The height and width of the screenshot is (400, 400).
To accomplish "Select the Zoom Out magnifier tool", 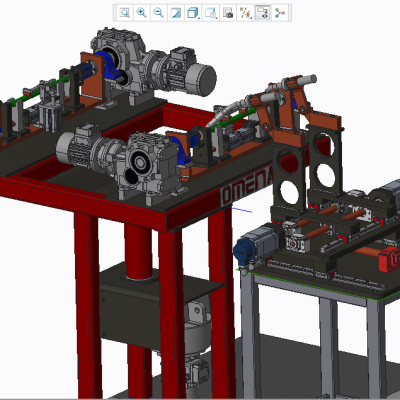I will pyautogui.click(x=159, y=13).
